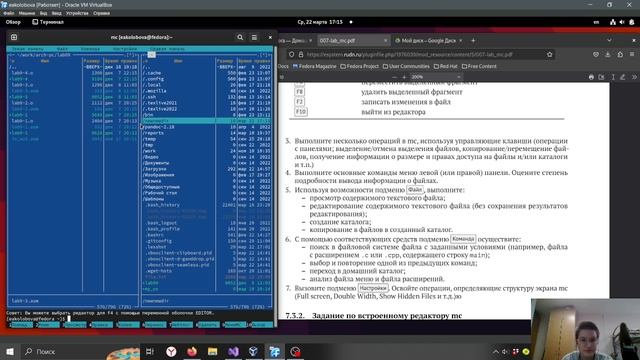
Task: Save the PDF document icon
Action: coord(602,77)
